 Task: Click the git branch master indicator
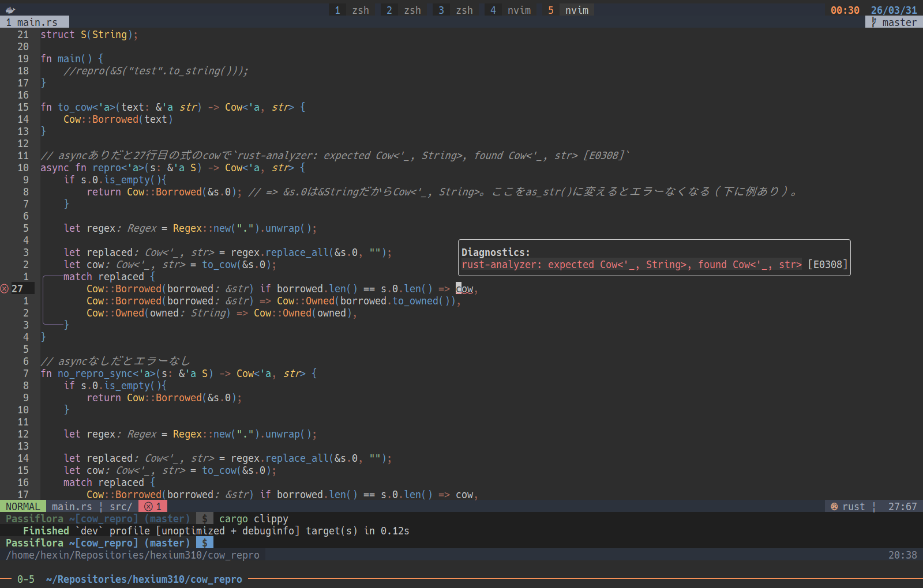click(894, 22)
